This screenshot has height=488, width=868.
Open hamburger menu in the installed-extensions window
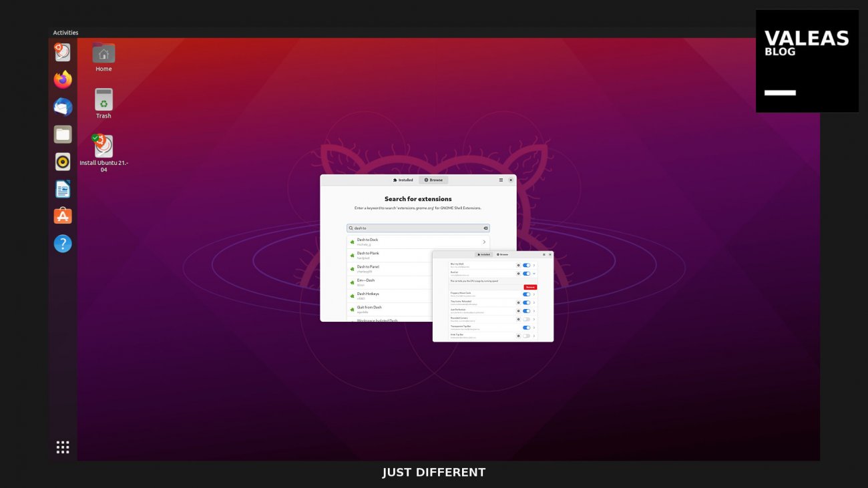pyautogui.click(x=544, y=254)
